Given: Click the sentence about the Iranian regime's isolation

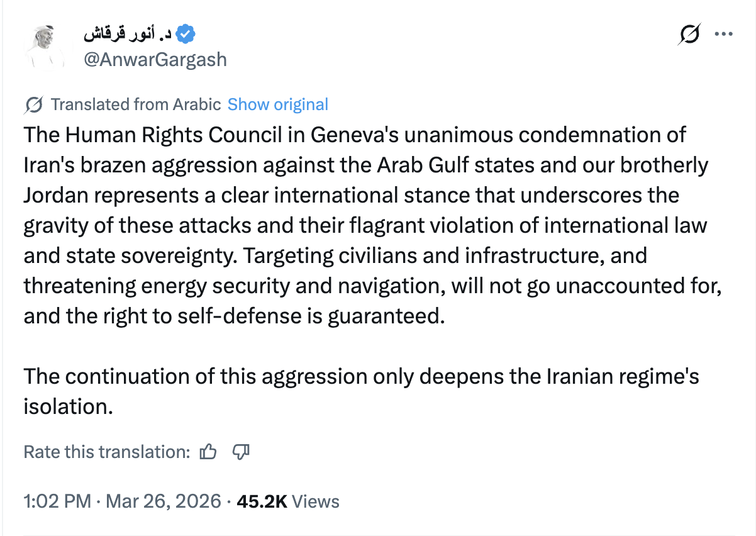Looking at the screenshot, I should tap(361, 376).
